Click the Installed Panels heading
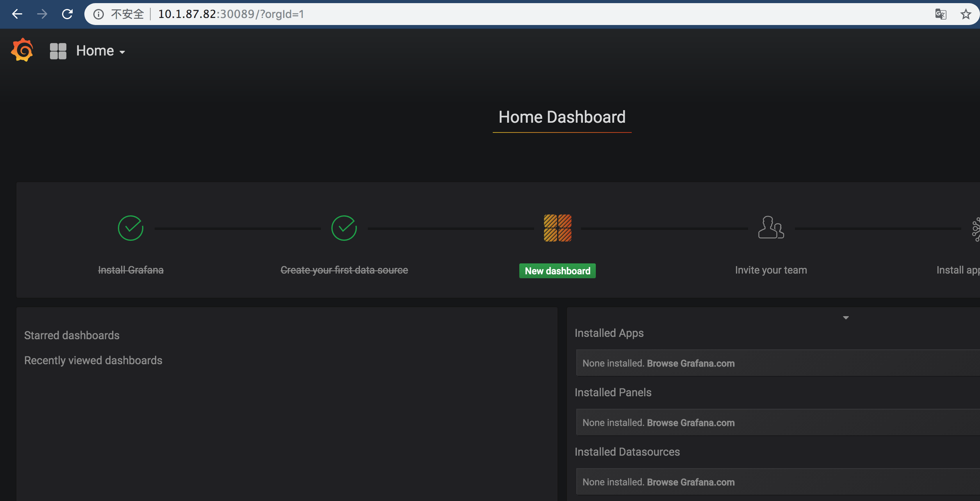This screenshot has width=980, height=501. click(x=613, y=392)
